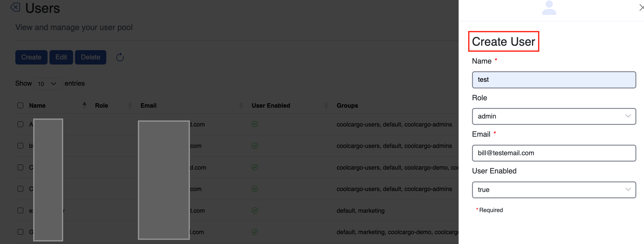Check the first user row checkbox
The height and width of the screenshot is (244, 644).
20,124
